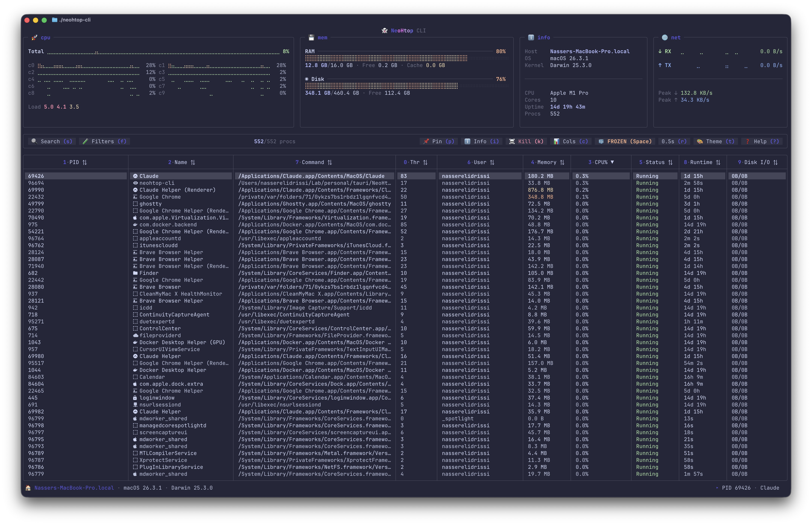Click the magnifier icon in the Search control
This screenshot has width=812, height=525.
pos(34,141)
